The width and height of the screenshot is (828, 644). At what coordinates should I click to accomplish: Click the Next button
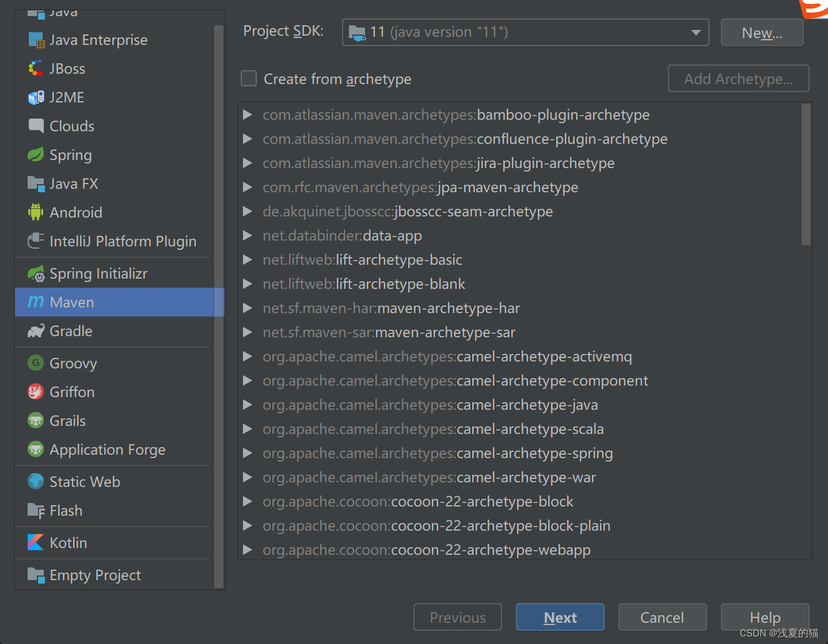[x=560, y=617]
